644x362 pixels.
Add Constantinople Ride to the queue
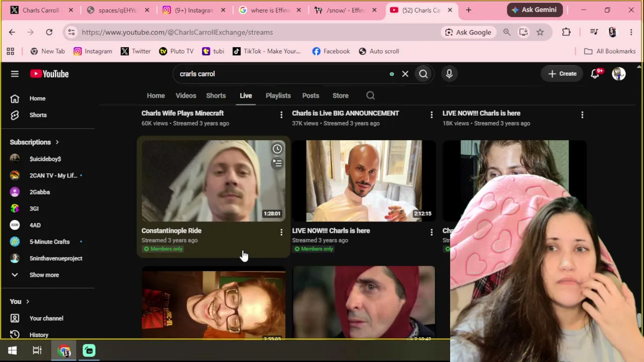[x=277, y=163]
